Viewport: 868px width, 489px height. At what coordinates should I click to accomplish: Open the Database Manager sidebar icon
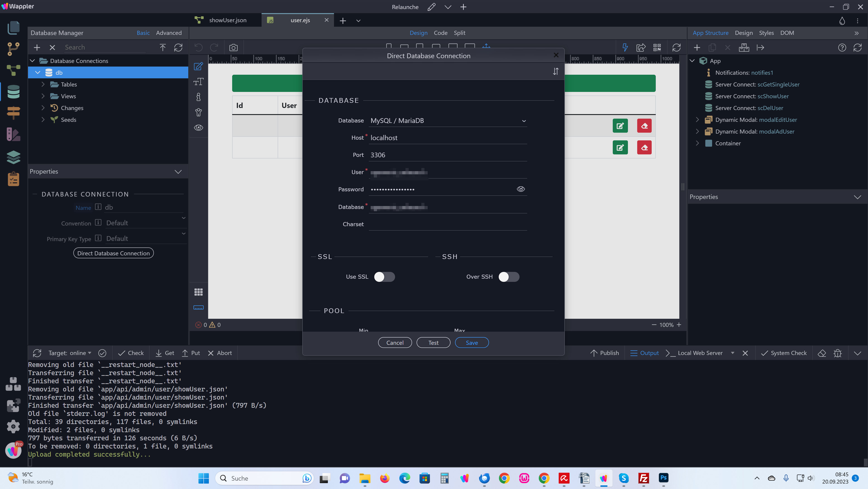(14, 92)
